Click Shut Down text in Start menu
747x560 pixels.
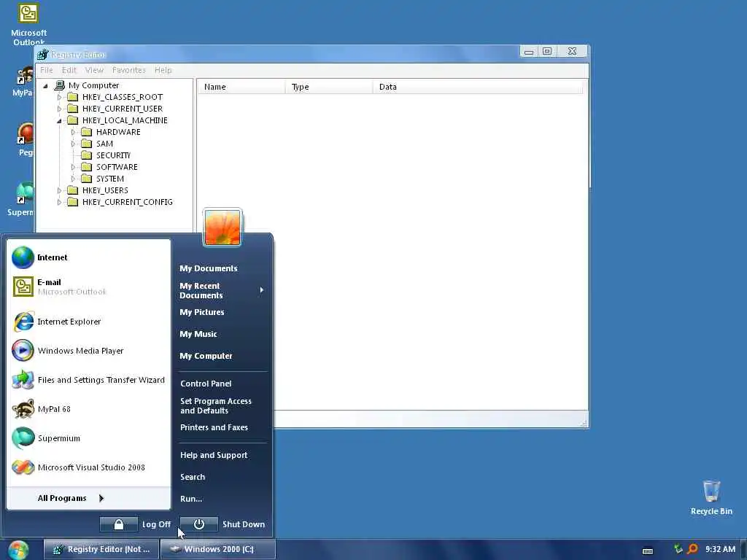tap(244, 524)
